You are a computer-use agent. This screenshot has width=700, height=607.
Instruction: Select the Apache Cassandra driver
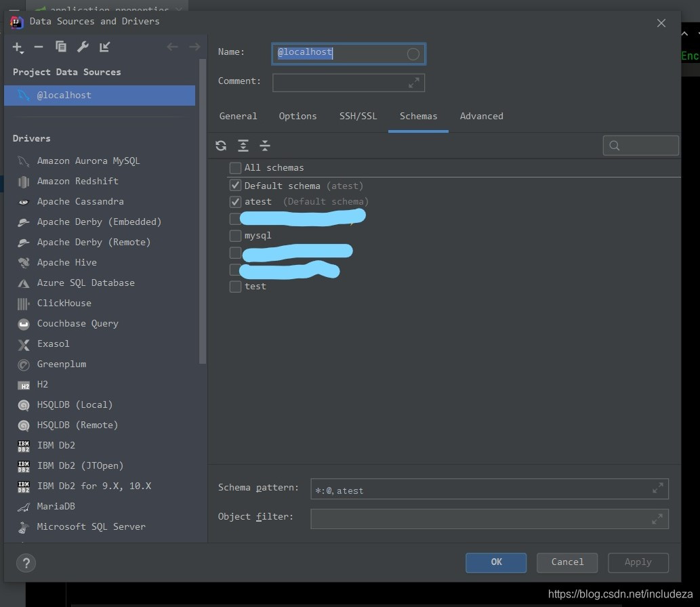79,201
